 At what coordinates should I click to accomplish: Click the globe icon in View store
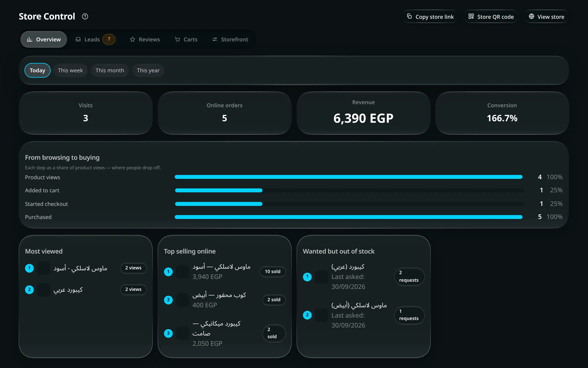pos(531,16)
